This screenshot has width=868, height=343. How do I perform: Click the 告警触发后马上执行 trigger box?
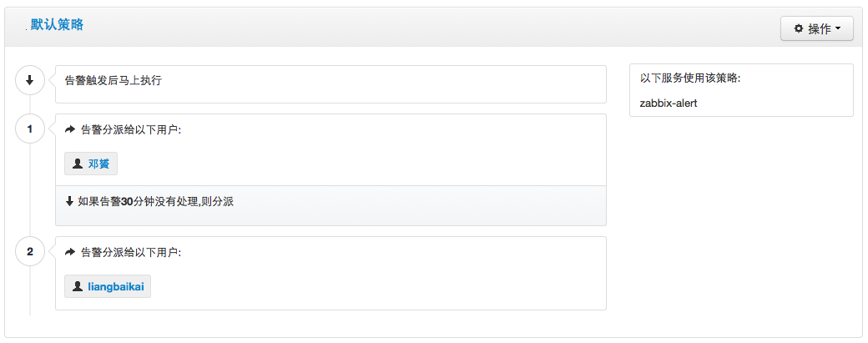tap(331, 84)
